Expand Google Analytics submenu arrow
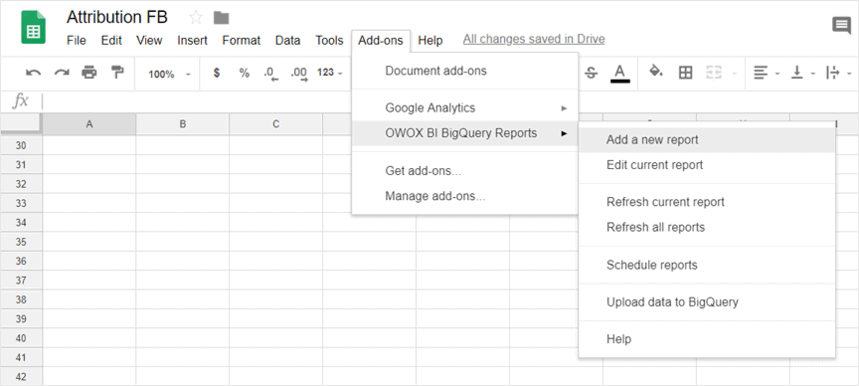 click(564, 108)
